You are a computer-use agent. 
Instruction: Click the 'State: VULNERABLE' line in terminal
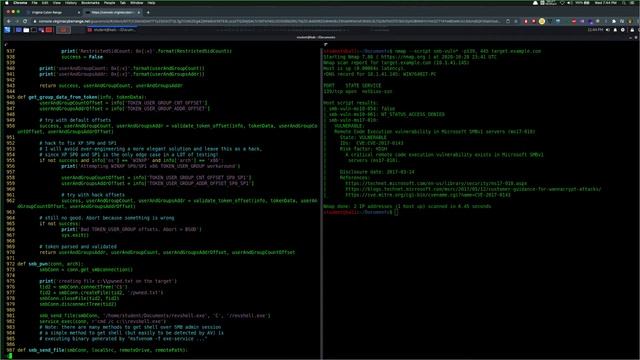click(x=363, y=138)
